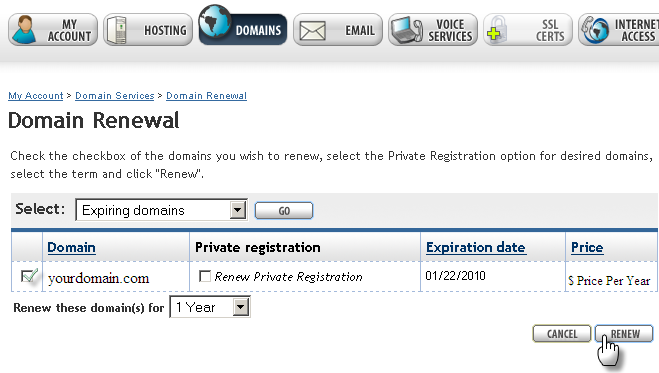Sort by Price column header
This screenshot has width=659, height=373.
(x=587, y=247)
